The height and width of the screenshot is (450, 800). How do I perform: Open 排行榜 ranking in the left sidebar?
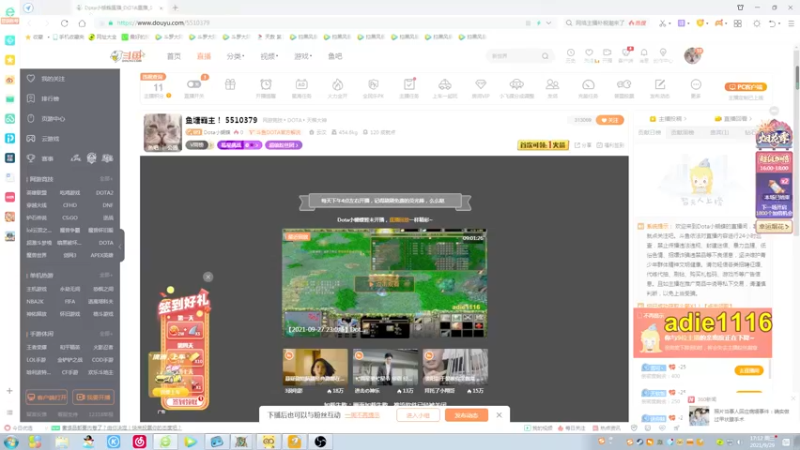click(x=50, y=98)
